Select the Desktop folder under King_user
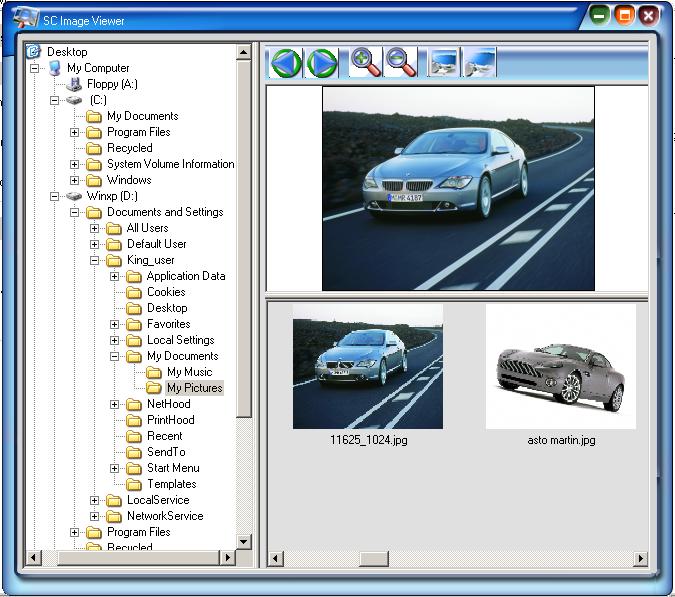The width and height of the screenshot is (675, 597). coord(167,308)
